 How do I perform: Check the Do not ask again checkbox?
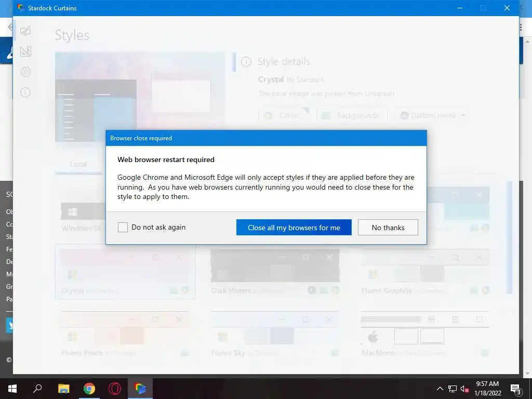click(x=123, y=228)
